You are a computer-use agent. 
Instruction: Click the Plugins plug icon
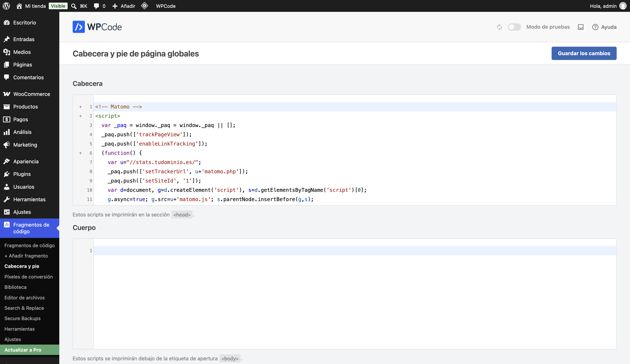click(x=7, y=174)
